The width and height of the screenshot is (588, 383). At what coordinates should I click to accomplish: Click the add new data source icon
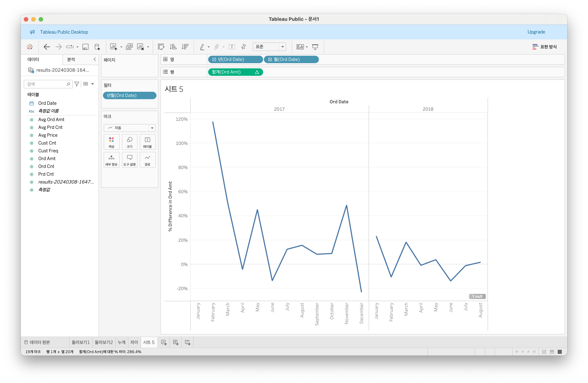pyautogui.click(x=97, y=47)
